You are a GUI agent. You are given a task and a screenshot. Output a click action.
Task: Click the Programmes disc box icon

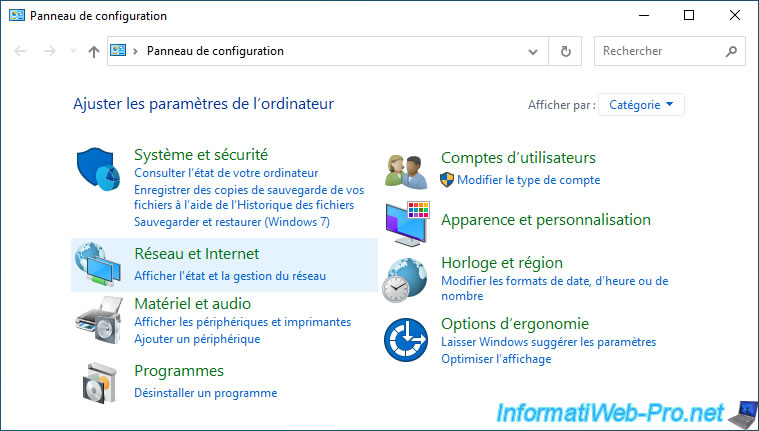coord(98,380)
